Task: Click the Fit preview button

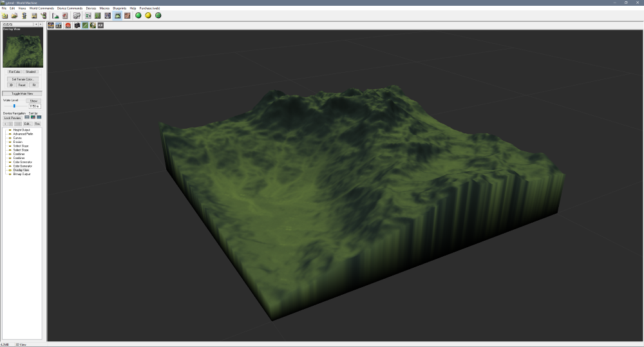Action: pos(34,85)
